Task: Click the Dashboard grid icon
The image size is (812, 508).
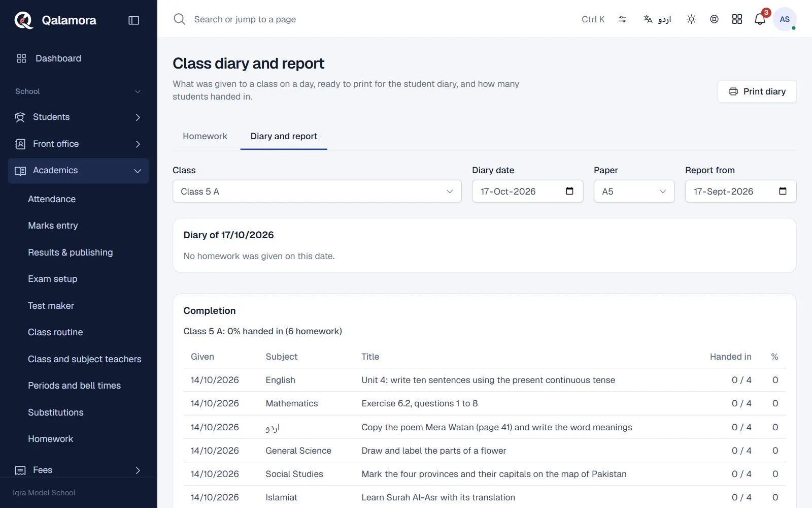Action: click(21, 58)
